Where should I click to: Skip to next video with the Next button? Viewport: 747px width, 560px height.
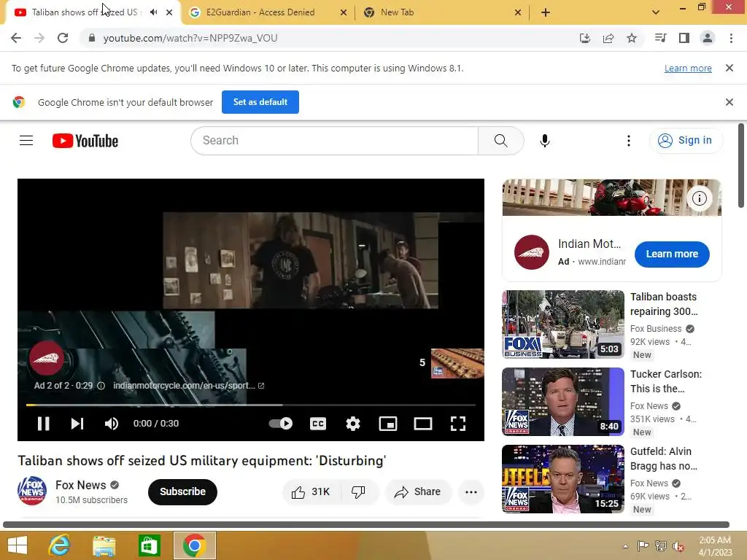[77, 424]
